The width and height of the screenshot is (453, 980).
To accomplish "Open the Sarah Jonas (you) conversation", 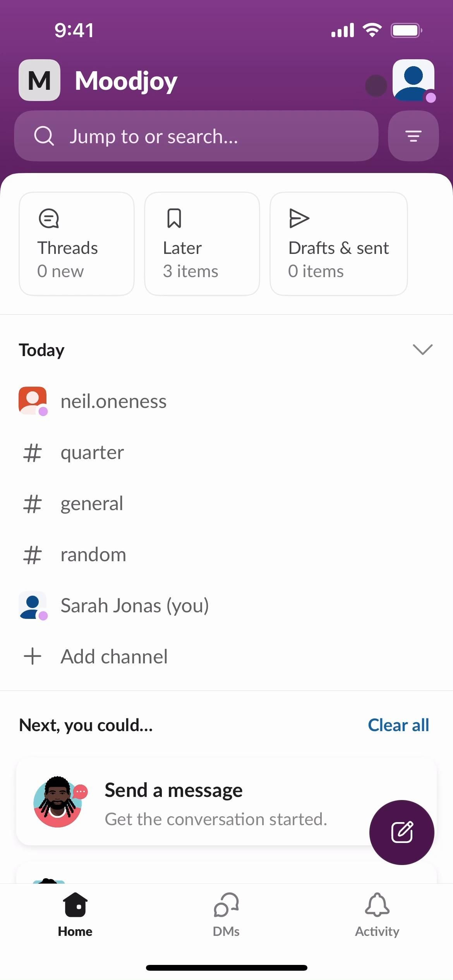I will (134, 606).
